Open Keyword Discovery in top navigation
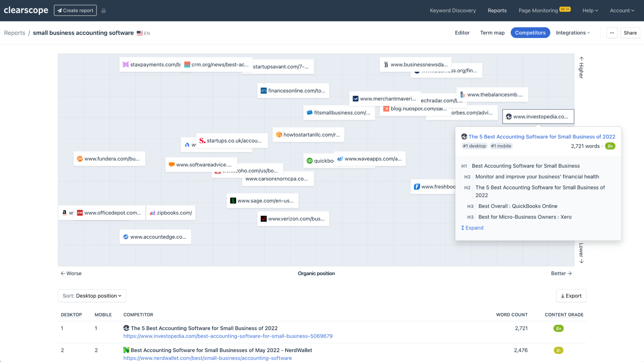 point(453,11)
